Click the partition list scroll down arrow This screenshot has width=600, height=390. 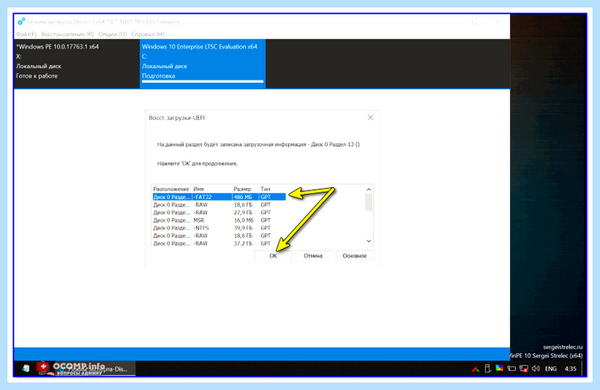(x=368, y=241)
